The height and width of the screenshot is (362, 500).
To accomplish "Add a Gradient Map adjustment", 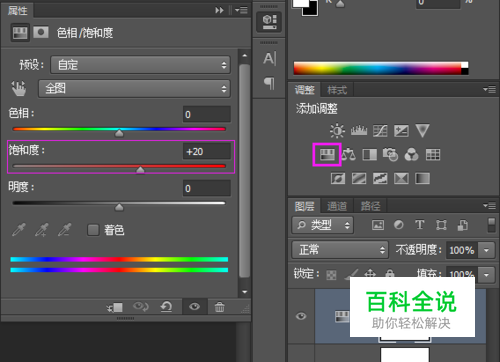I will [422, 178].
